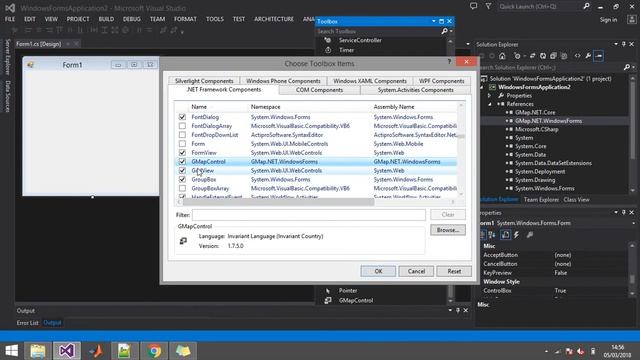Select the Pointer tool in Toolbox

pos(348,290)
